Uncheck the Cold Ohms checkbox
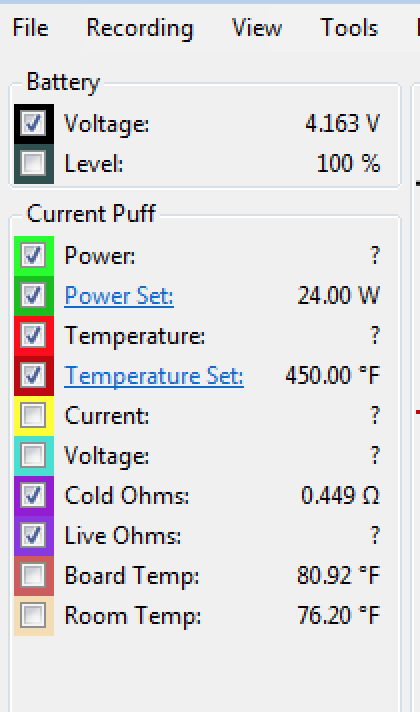Viewport: 420px width, 712px height. (x=33, y=495)
